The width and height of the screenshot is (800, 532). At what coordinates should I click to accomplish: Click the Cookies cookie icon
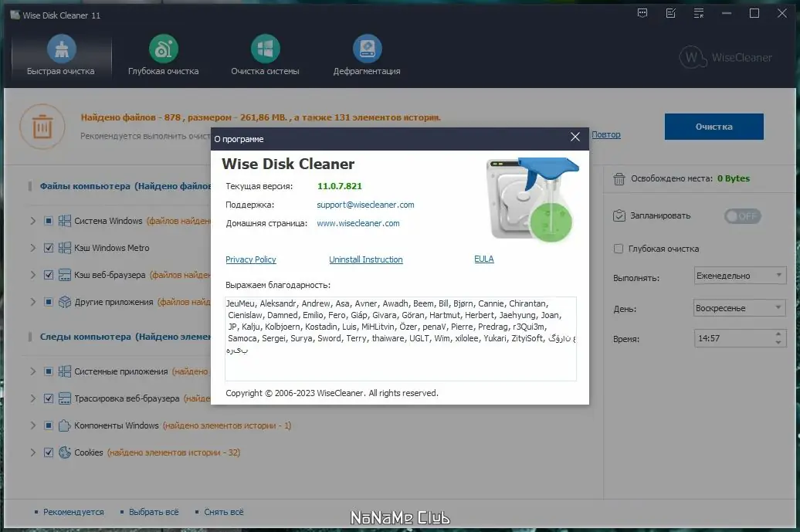pyautogui.click(x=65, y=452)
